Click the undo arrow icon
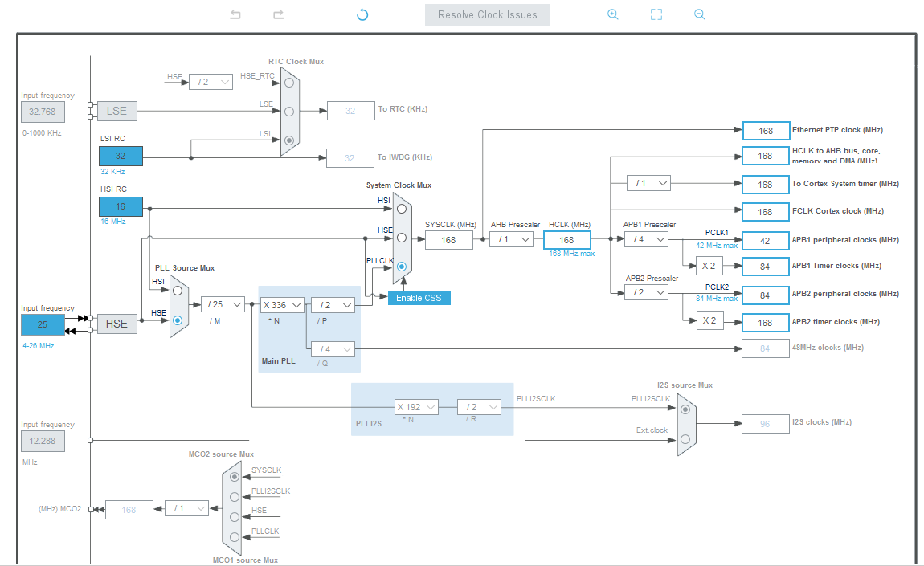924x566 pixels. coord(234,14)
